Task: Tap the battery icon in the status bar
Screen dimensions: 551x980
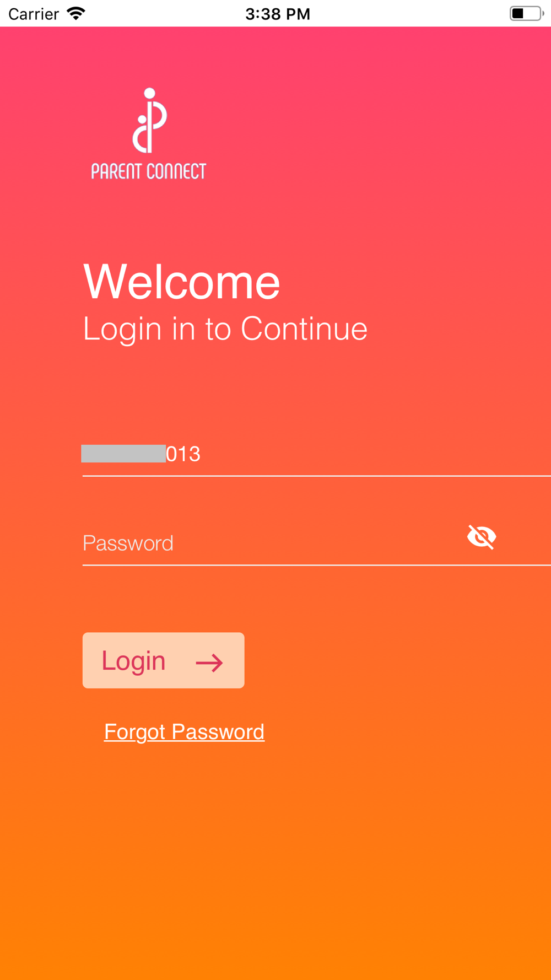Action: [x=526, y=13]
